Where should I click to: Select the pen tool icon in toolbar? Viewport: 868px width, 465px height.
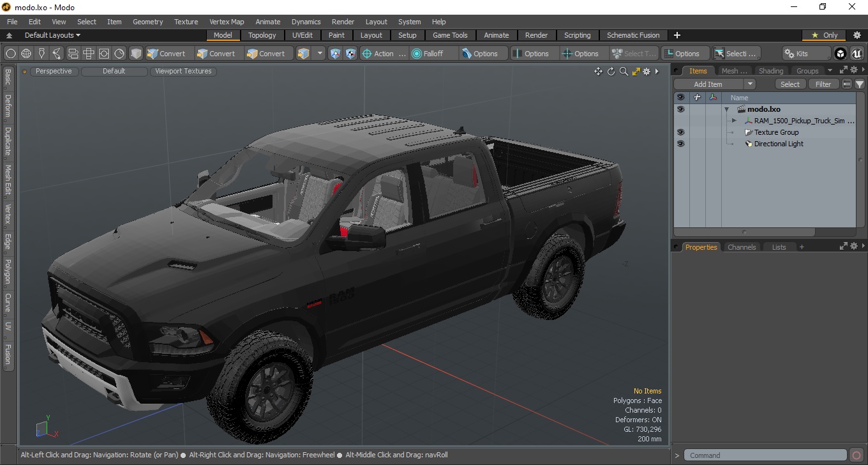click(41, 54)
